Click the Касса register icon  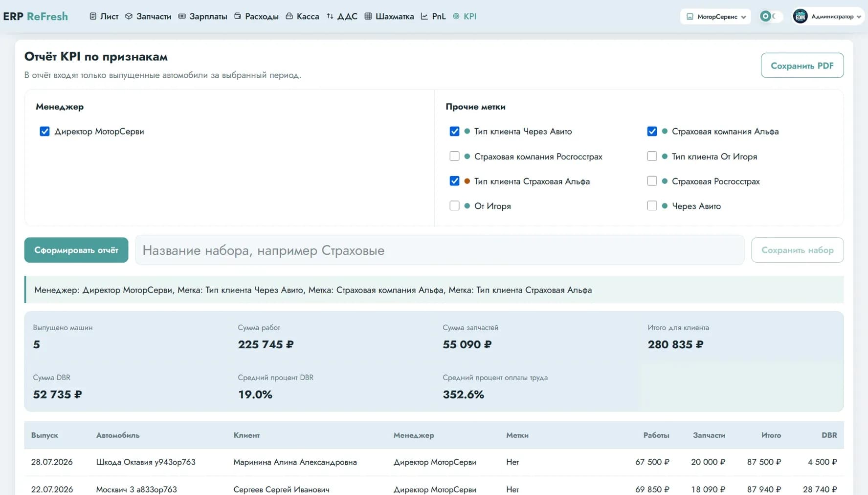click(289, 16)
